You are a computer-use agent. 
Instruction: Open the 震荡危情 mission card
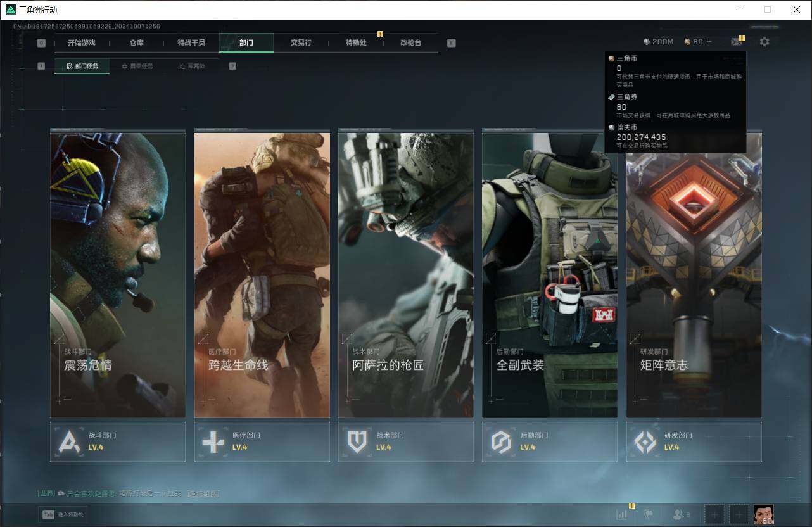tap(118, 274)
